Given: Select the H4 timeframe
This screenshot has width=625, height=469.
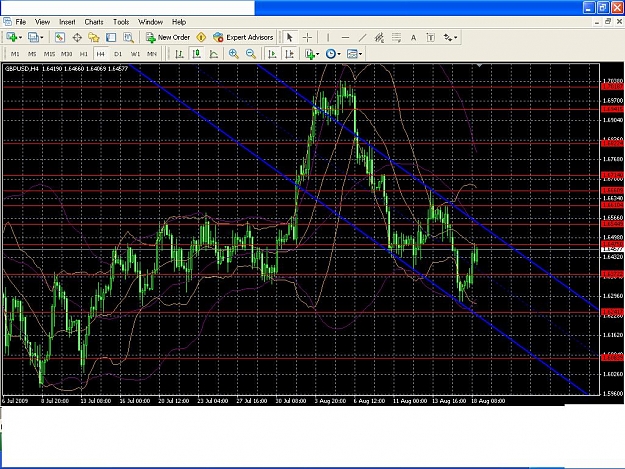Looking at the screenshot, I should tap(100, 54).
